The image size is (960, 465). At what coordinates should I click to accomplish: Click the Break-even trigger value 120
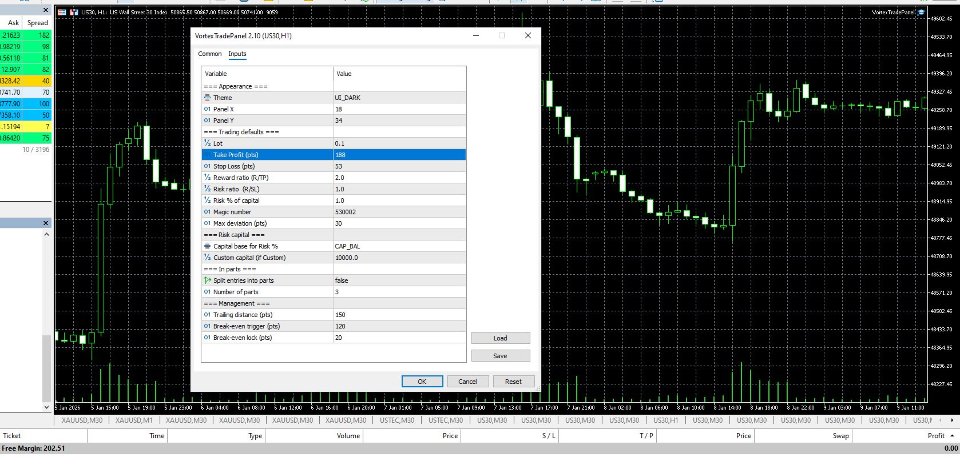(x=399, y=326)
